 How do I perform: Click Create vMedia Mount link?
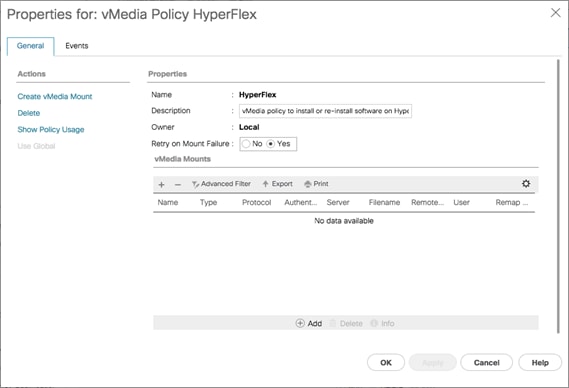pos(55,97)
